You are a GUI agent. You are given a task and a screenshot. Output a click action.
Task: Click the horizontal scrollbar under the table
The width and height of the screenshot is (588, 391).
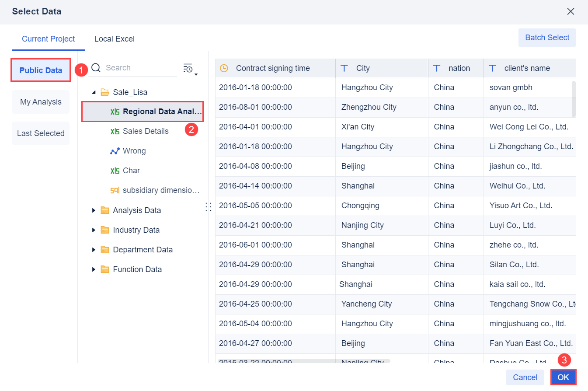(304, 362)
